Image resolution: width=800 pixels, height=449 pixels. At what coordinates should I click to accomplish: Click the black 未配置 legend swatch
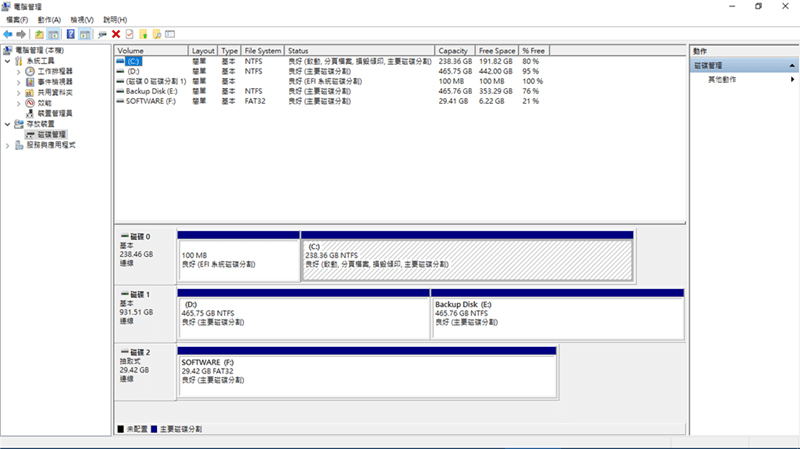120,429
